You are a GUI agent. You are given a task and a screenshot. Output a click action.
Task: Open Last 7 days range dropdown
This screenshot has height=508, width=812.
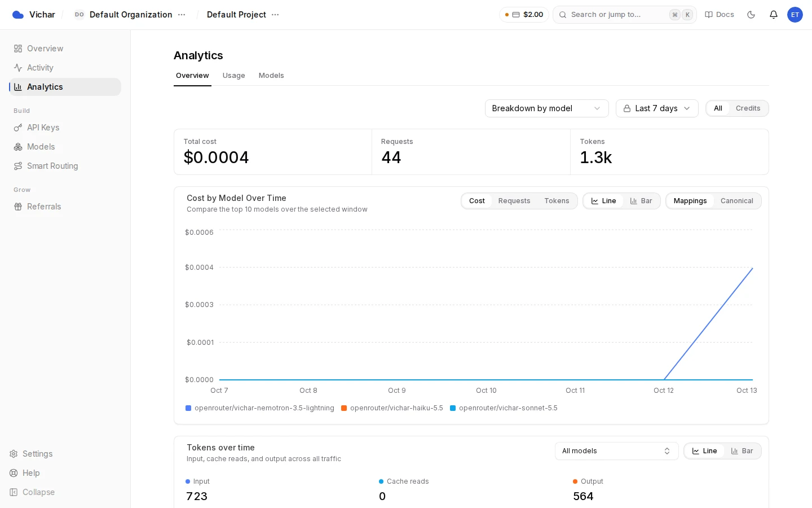point(657,108)
